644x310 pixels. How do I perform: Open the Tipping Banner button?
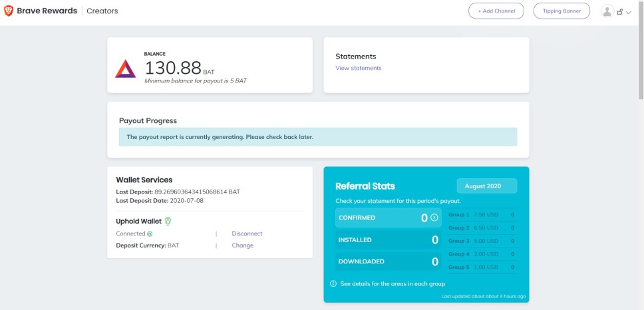(x=562, y=11)
